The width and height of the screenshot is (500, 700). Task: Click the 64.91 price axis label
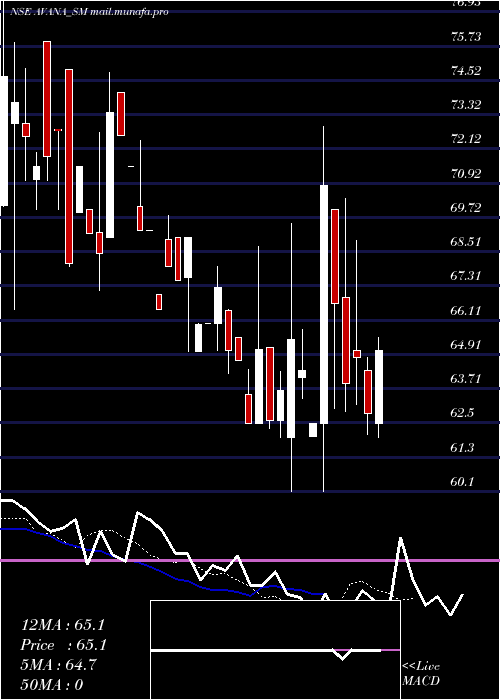[466, 344]
